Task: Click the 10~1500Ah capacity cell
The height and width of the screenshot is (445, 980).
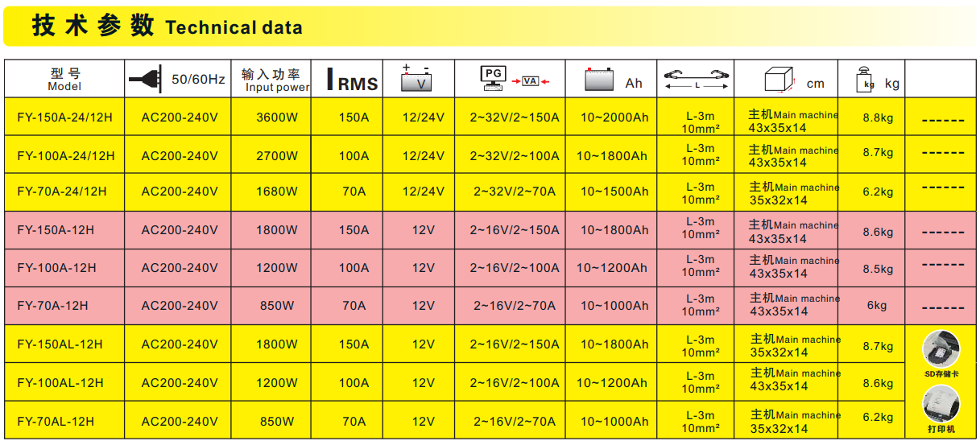Action: coord(614,192)
